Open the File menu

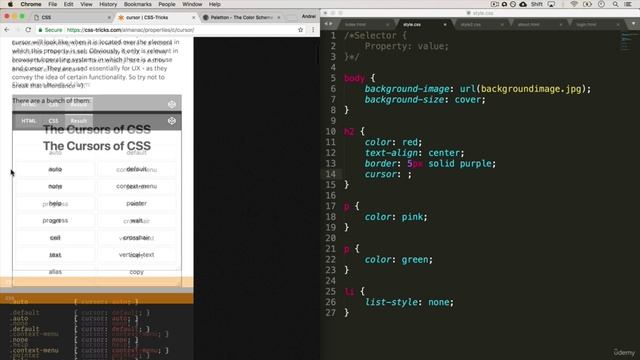point(53,4)
